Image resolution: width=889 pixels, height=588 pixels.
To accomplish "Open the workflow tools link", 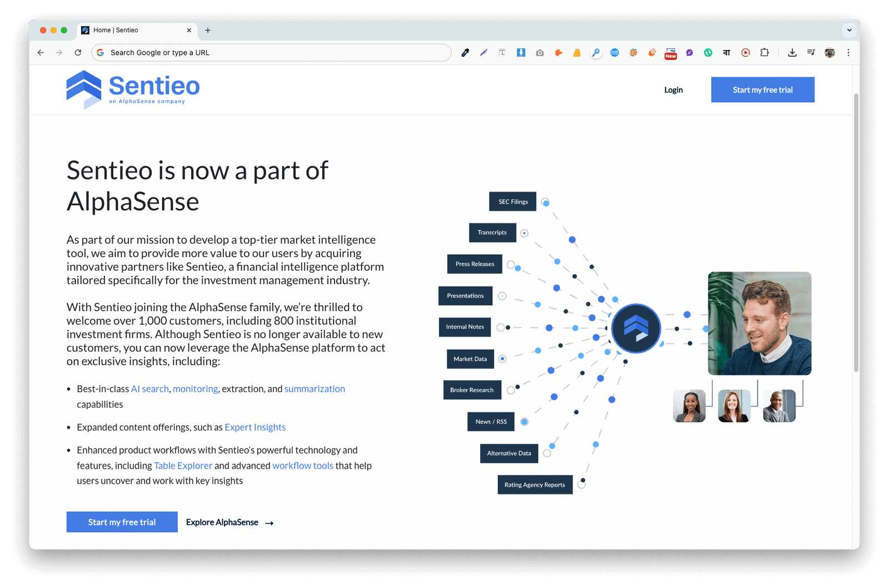I will tap(303, 465).
